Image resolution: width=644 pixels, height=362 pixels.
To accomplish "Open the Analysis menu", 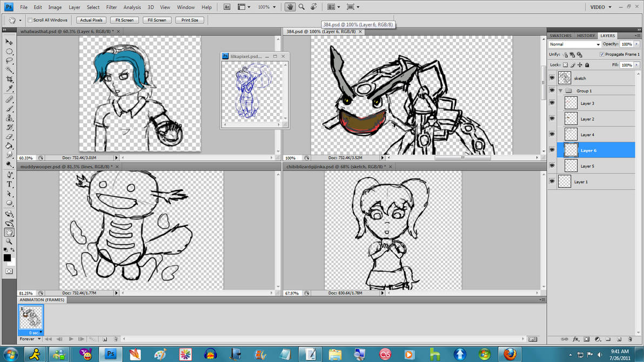I will coord(132,8).
